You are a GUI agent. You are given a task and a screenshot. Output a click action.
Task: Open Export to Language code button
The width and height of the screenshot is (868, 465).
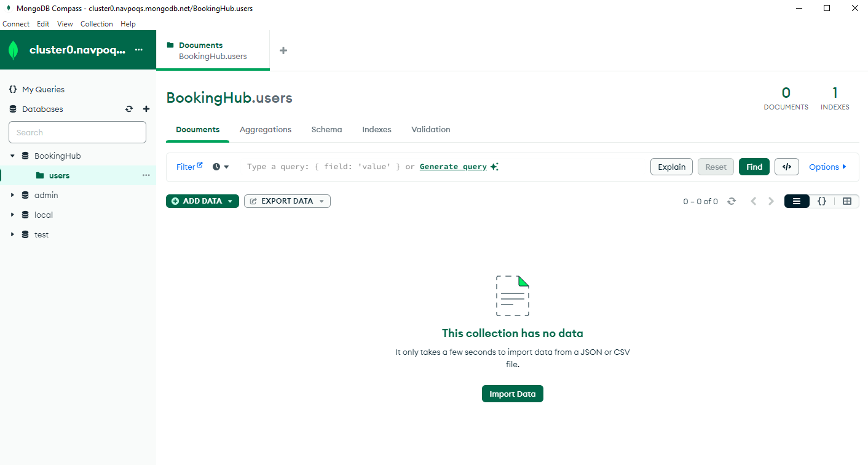[787, 167]
